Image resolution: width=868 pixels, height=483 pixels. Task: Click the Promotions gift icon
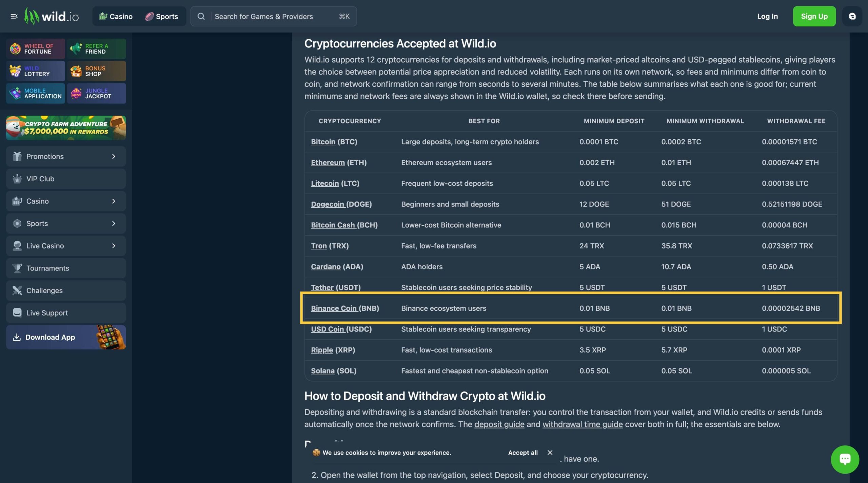pyautogui.click(x=17, y=157)
